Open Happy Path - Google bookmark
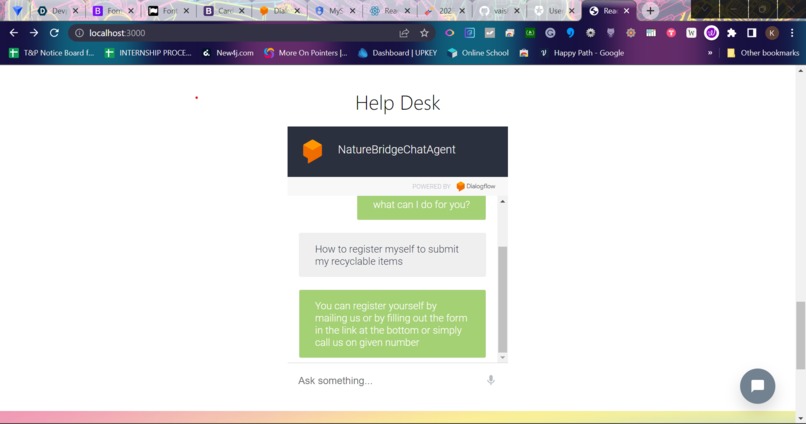806x424 pixels. pyautogui.click(x=582, y=53)
